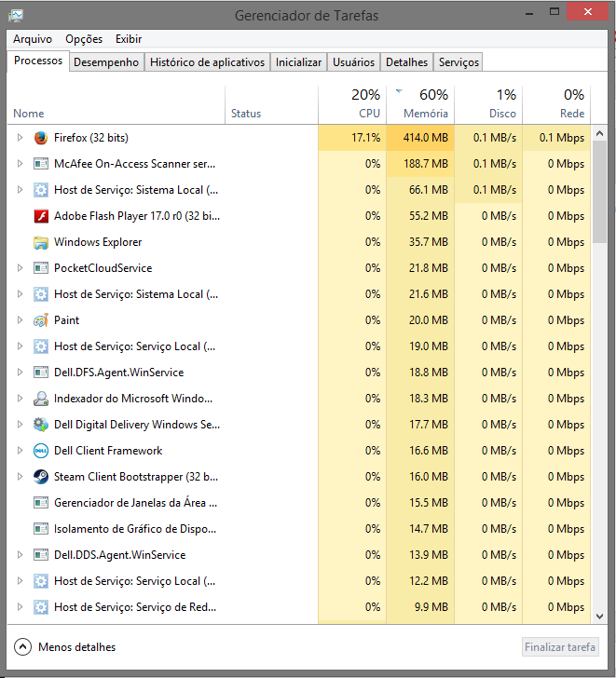Expand the PocketCloudService row
Viewport: 616px width, 678px height.
(20, 268)
